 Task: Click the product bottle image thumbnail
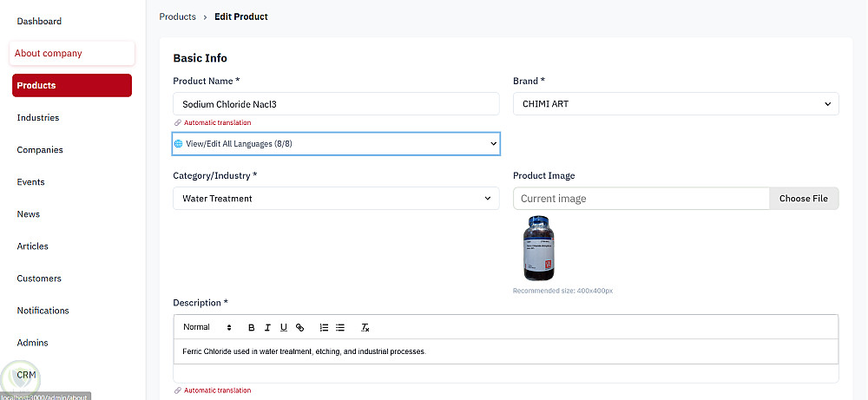538,248
